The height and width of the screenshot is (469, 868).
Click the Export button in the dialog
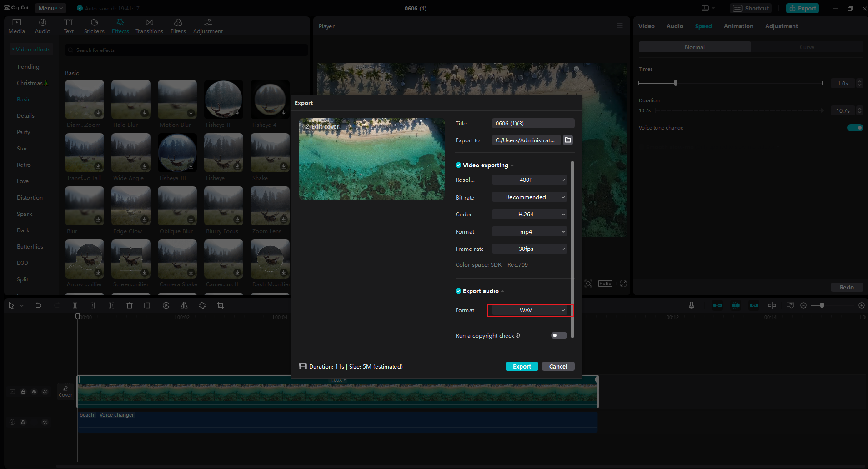(522, 366)
